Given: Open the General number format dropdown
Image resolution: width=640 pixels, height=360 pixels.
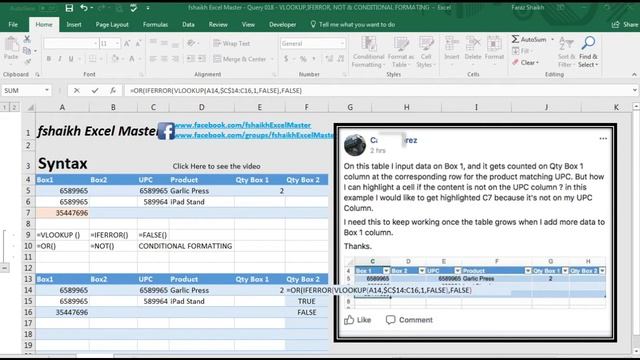Looking at the screenshot, I should [x=342, y=43].
